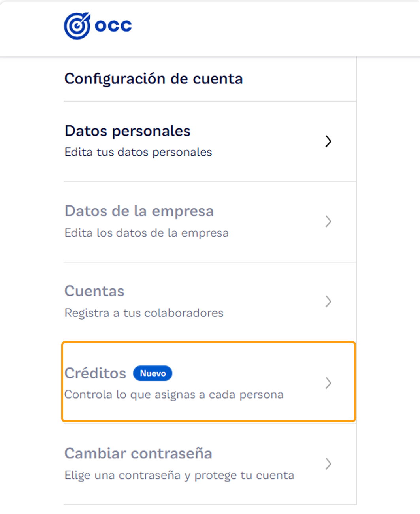Click the chevron beside Cuentas
Screen dimensions: 420x514
click(x=328, y=302)
